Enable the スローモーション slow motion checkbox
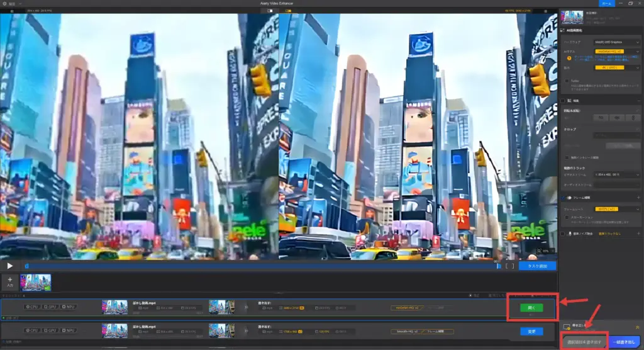The image size is (644, 350). click(567, 218)
